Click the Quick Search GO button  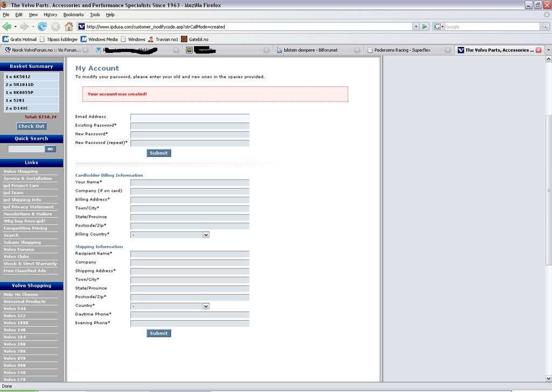pos(50,149)
